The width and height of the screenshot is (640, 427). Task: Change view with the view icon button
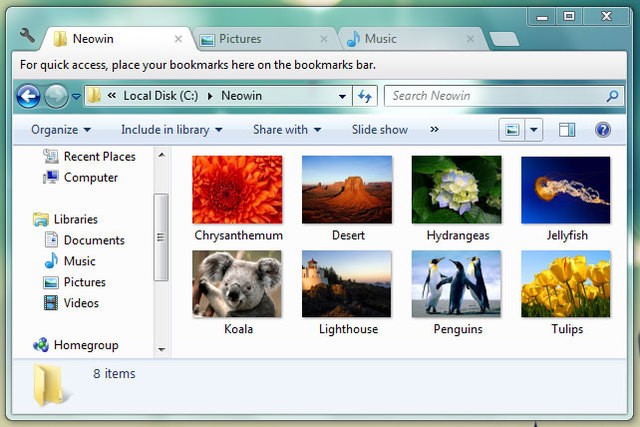[512, 130]
